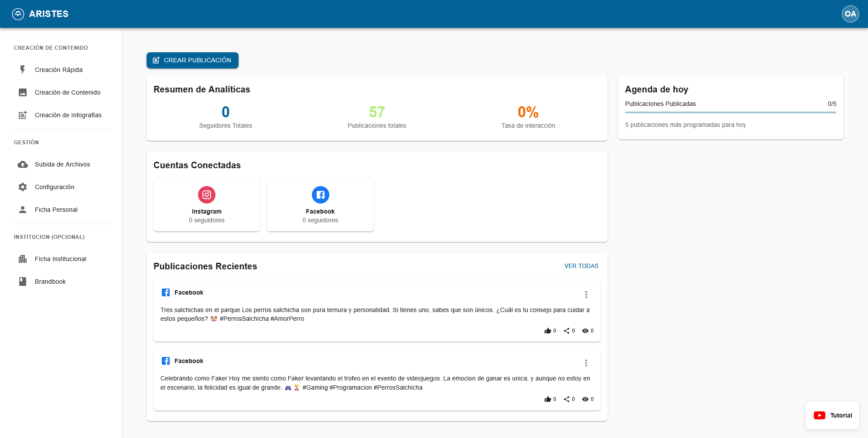This screenshot has height=438, width=868.
Task: Click the Publicaciones Publicadas progress bar
Action: coord(731,112)
